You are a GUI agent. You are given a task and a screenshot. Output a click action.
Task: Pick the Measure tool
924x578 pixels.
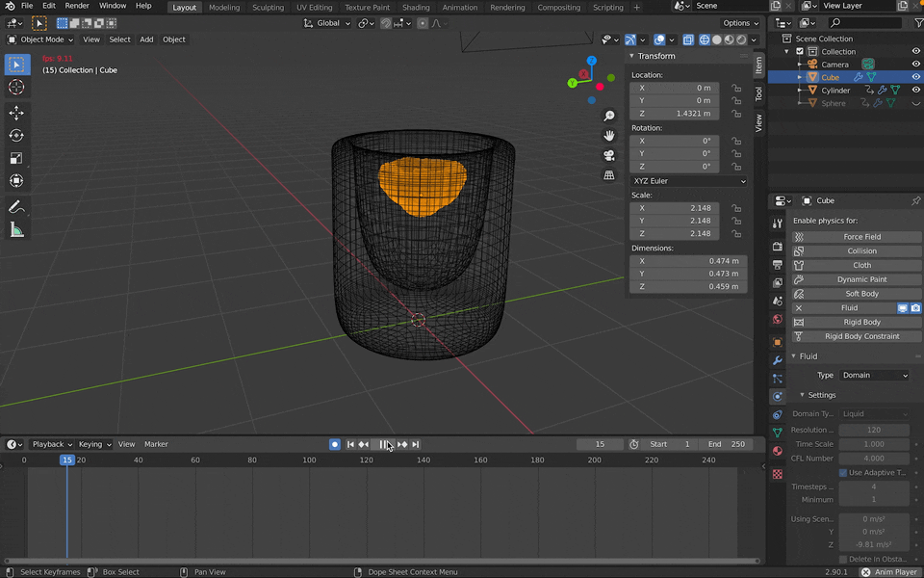[x=16, y=229]
